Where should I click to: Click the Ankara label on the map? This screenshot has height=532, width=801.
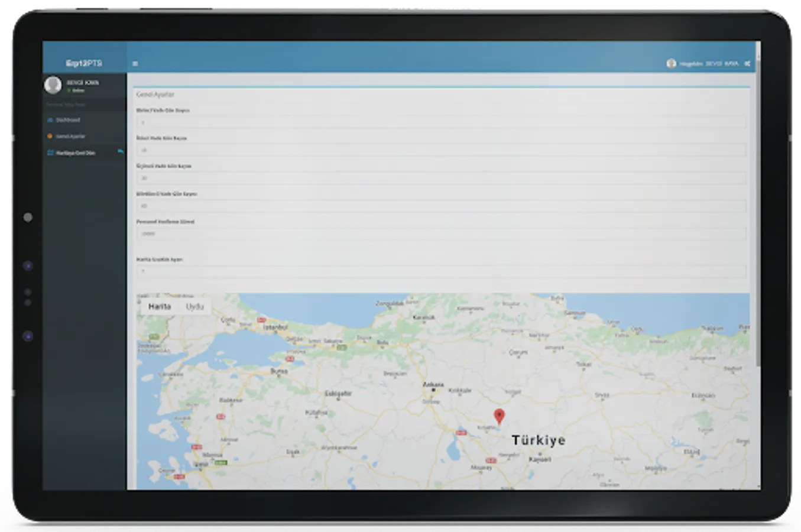click(x=433, y=385)
